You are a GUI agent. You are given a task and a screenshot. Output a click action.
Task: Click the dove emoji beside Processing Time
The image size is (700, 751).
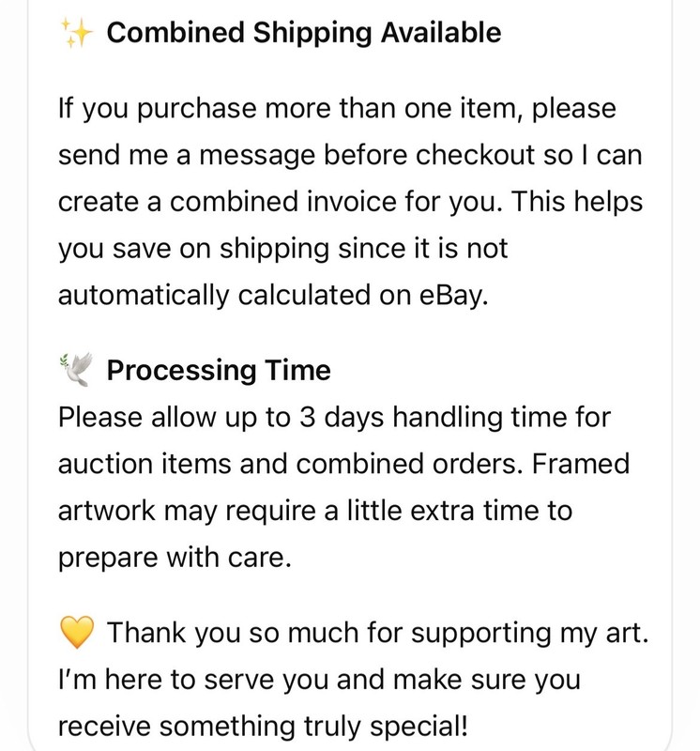pyautogui.click(x=77, y=369)
